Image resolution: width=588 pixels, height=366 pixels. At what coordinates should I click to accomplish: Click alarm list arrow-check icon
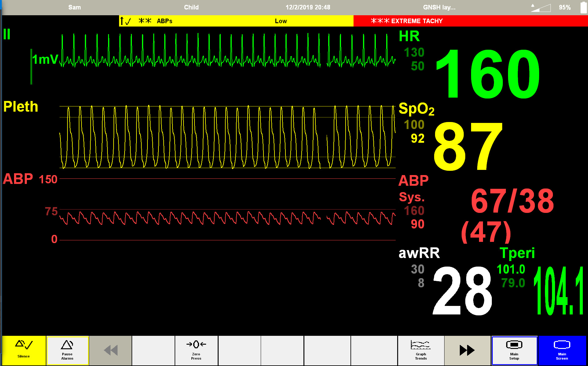[125, 21]
